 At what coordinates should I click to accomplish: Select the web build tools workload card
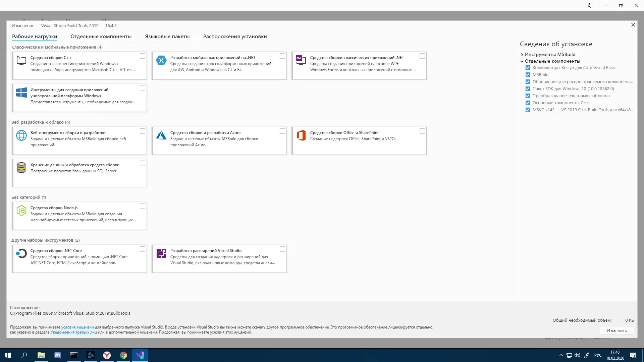(79, 141)
